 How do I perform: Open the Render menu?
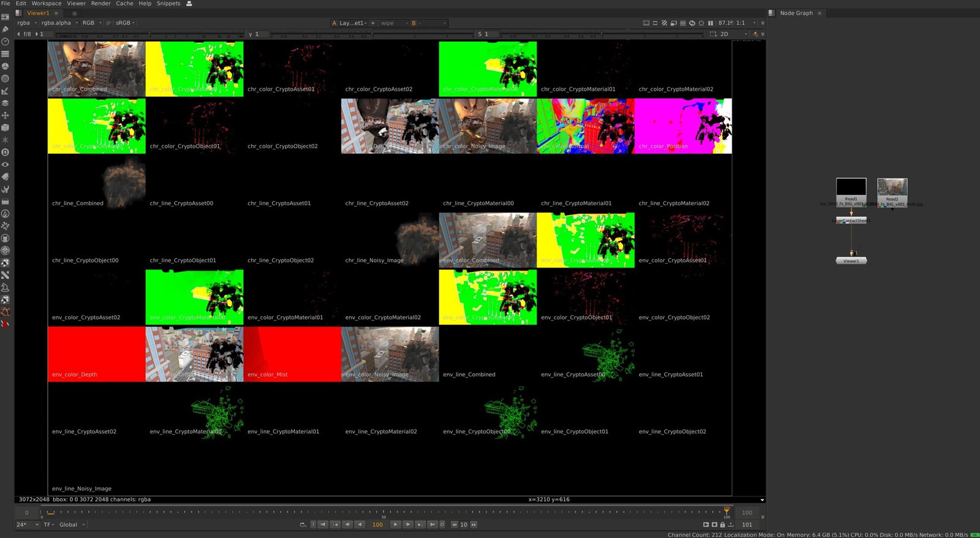point(100,4)
